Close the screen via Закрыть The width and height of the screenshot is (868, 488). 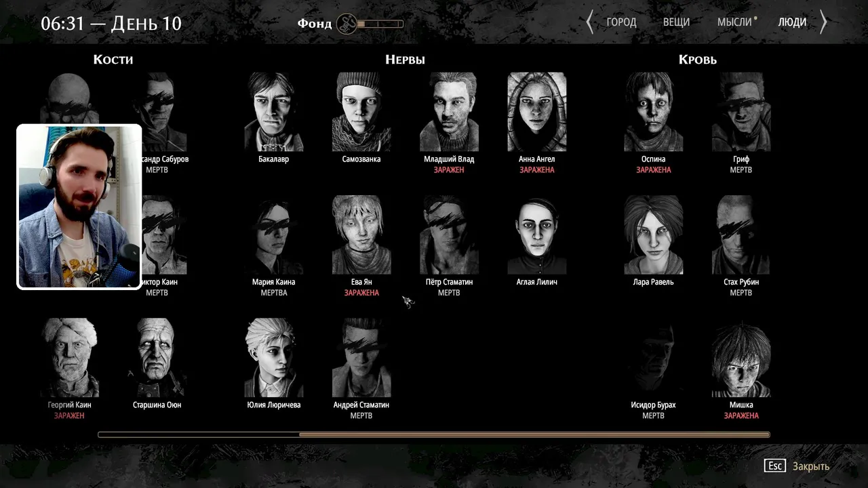[x=811, y=466]
